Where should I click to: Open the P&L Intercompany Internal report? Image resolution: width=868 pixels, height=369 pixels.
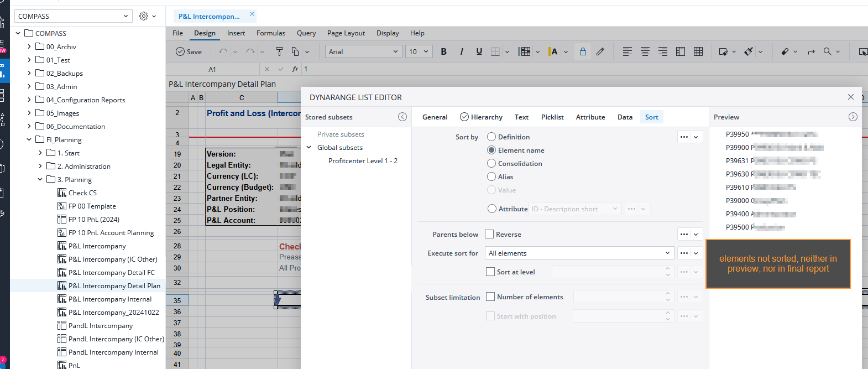tap(109, 299)
